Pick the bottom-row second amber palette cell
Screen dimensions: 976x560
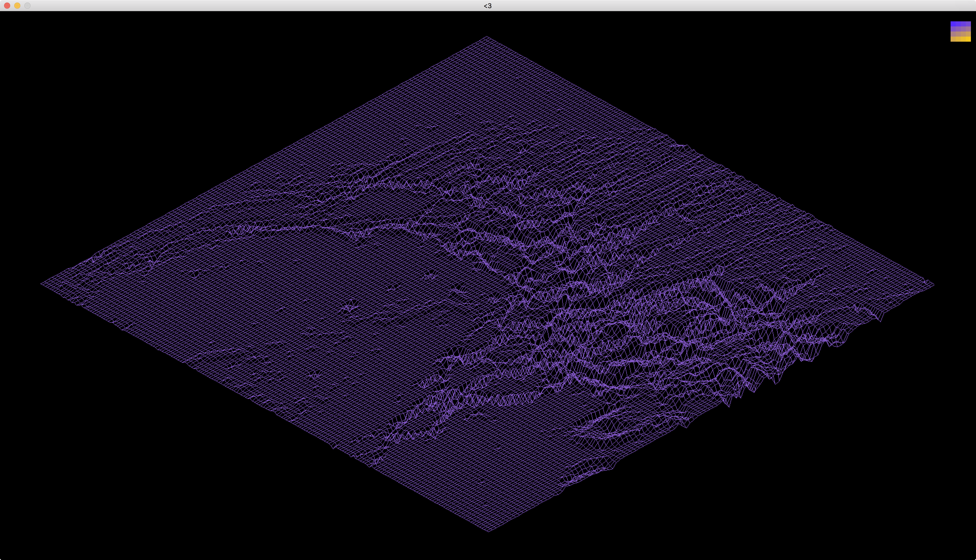958,39
